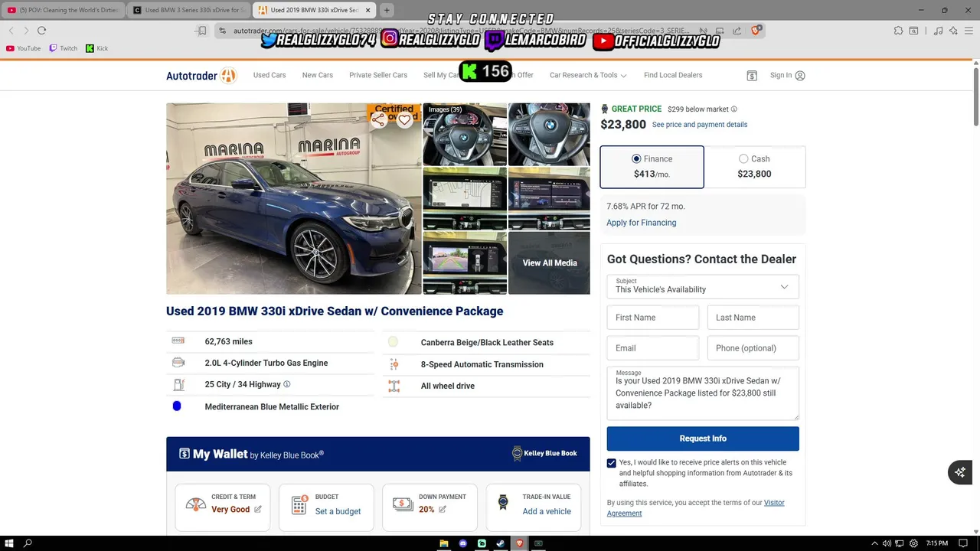This screenshot has width=980, height=551.
Task: Expand Car Research & Tools menu
Action: point(588,75)
